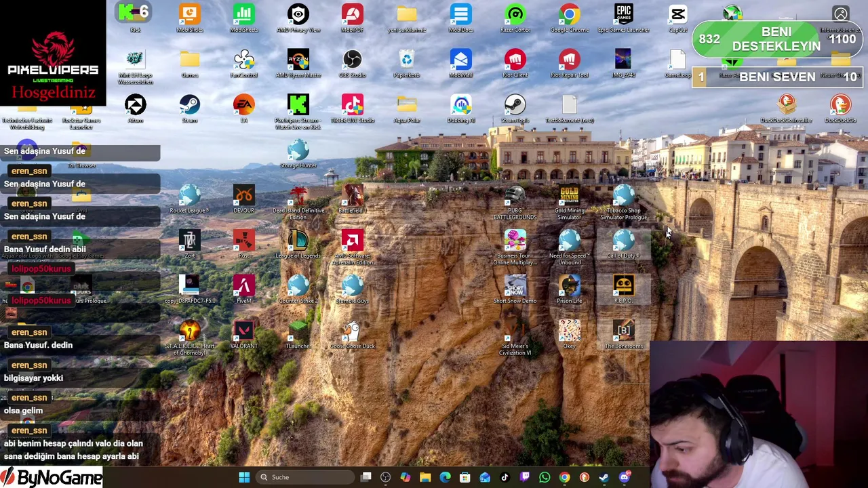The width and height of the screenshot is (868, 488).
Task: Launch Counter-Strike 2 shortcut
Action: coord(298,291)
